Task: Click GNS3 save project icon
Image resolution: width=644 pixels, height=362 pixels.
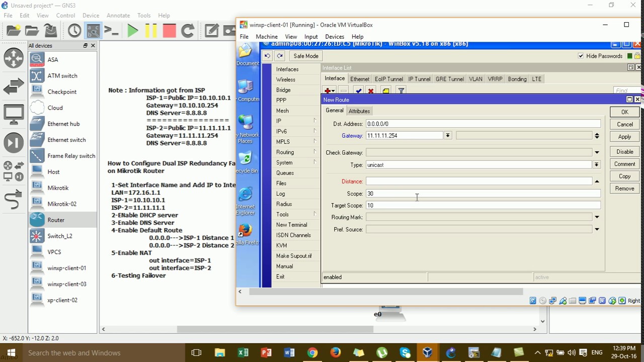Action: (x=50, y=31)
